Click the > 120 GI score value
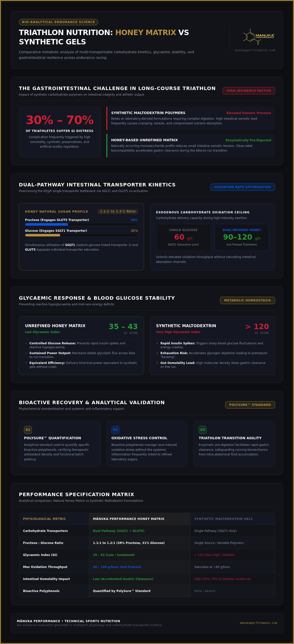The width and height of the screenshot is (294, 644). [257, 326]
